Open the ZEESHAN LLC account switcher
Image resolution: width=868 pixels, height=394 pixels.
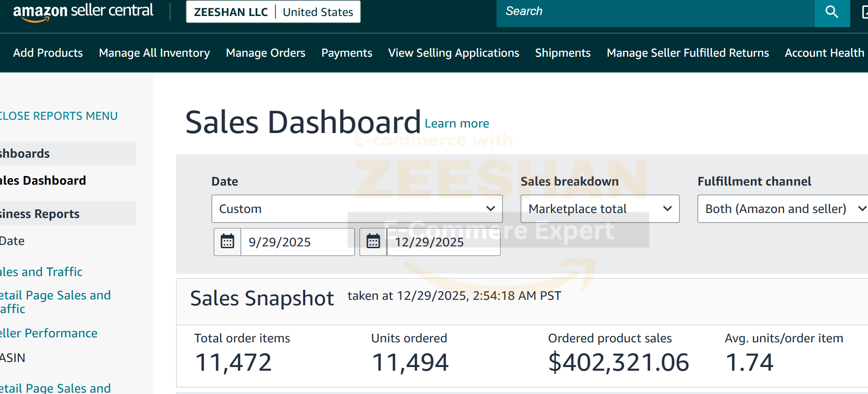pyautogui.click(x=273, y=12)
